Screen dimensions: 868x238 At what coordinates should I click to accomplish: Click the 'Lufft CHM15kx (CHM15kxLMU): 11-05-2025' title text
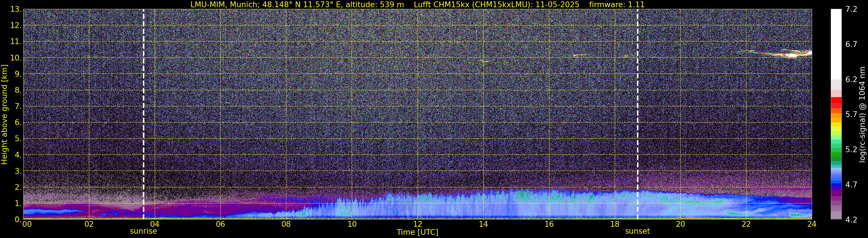tap(496, 5)
